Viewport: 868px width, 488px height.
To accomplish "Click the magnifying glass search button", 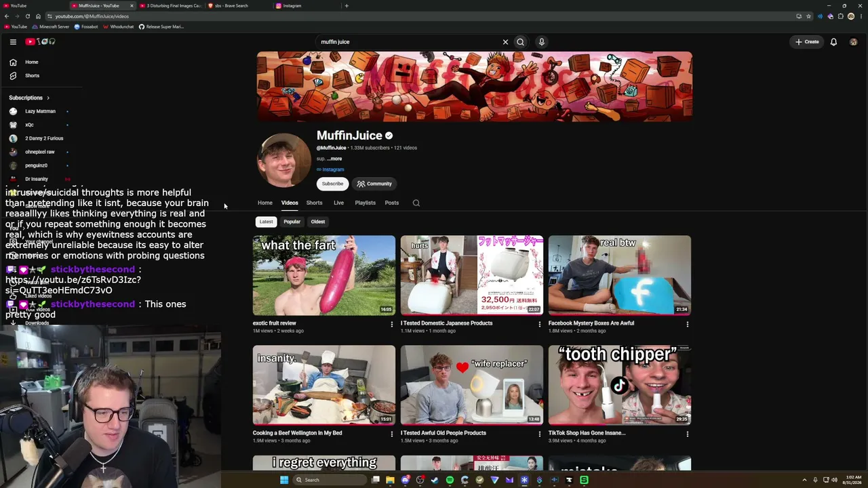I will click(x=520, y=42).
